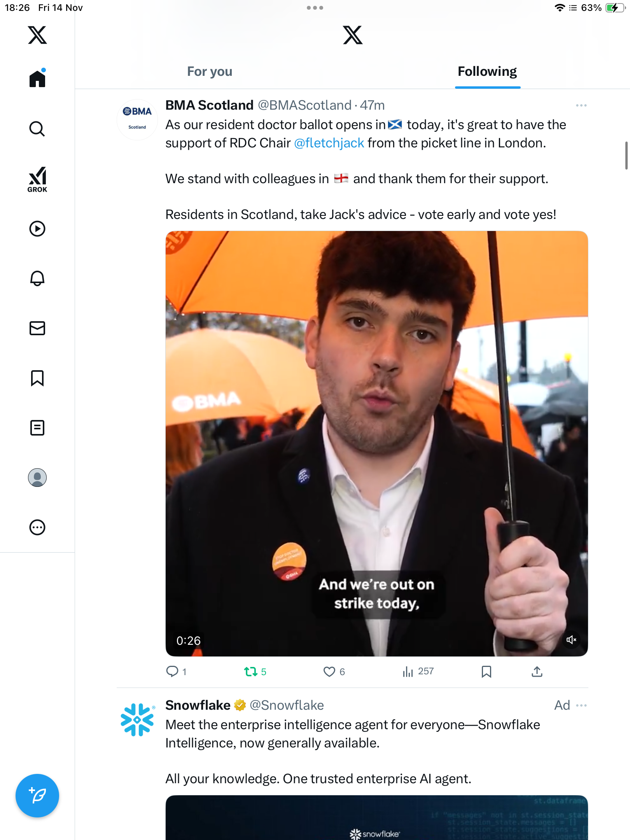Open more options for BMA Scotland post
Screen dimensions: 630x840
pos(581,105)
